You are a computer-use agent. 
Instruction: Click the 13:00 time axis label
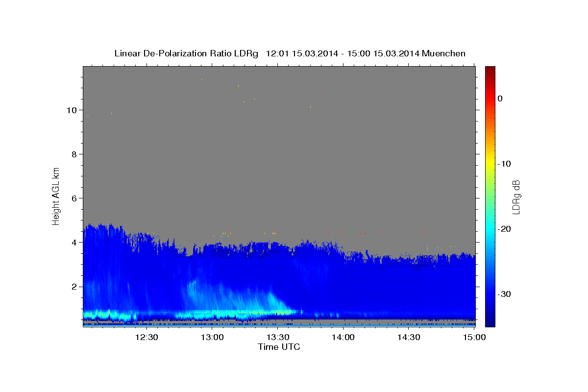coord(212,337)
